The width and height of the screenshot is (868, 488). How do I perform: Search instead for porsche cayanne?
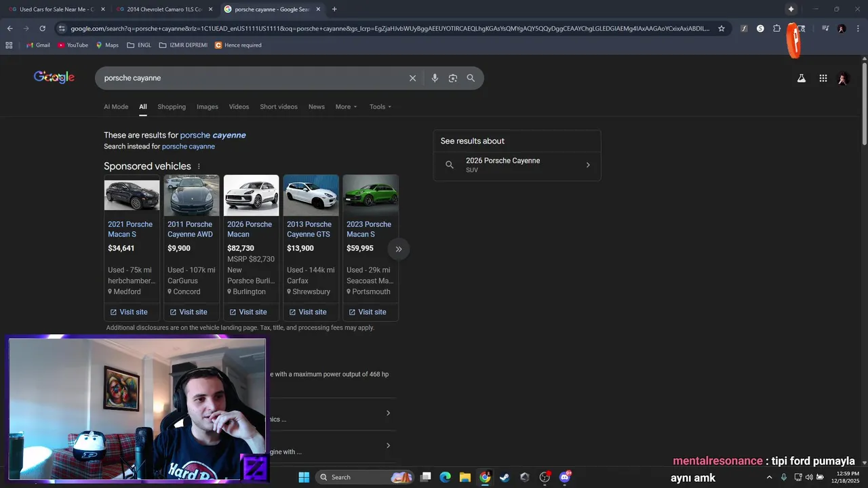189,146
